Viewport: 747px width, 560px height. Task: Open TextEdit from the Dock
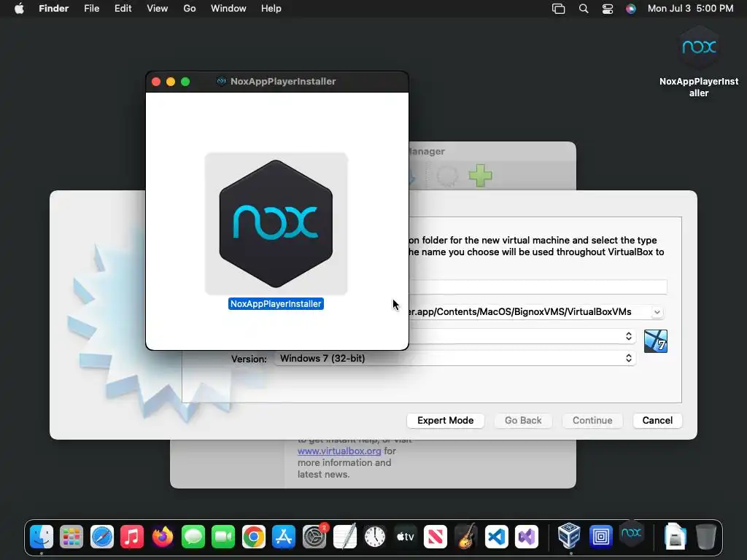click(x=345, y=537)
